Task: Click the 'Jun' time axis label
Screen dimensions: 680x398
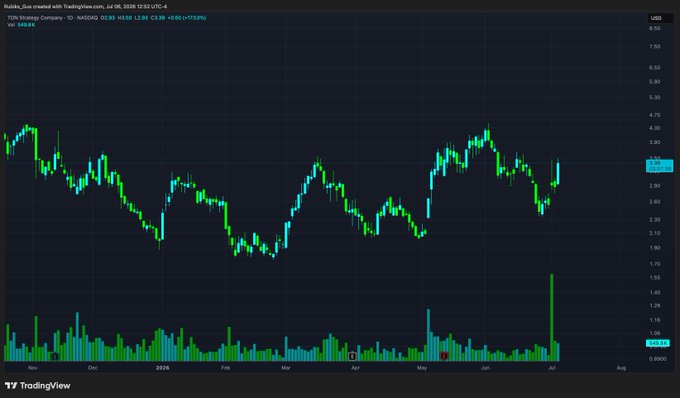Action: [x=485, y=368]
